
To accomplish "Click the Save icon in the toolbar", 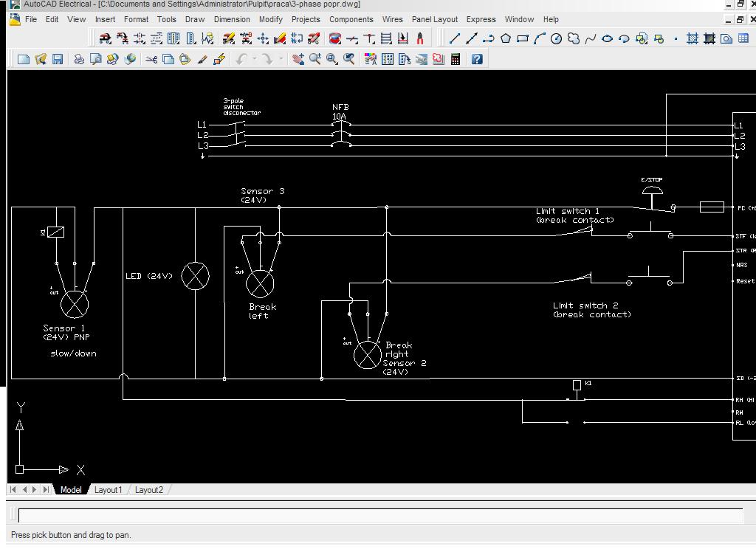I will point(58,59).
